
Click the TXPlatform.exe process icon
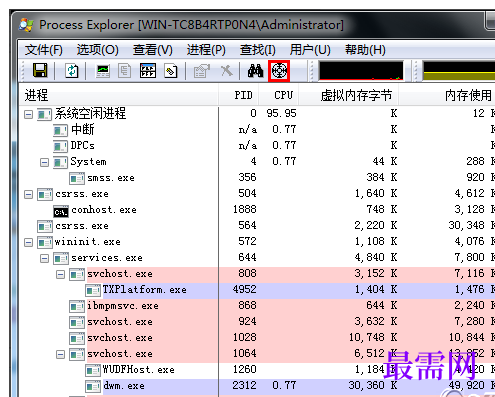click(x=93, y=290)
